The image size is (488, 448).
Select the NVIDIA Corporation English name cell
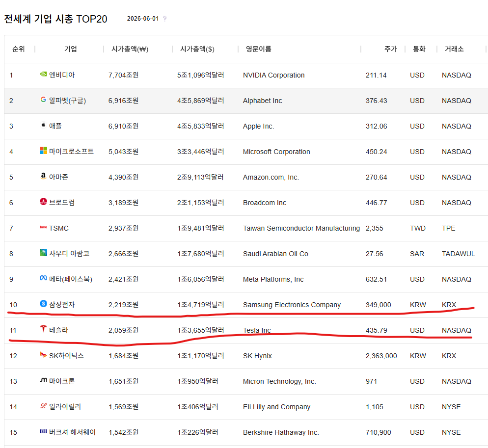(x=273, y=75)
